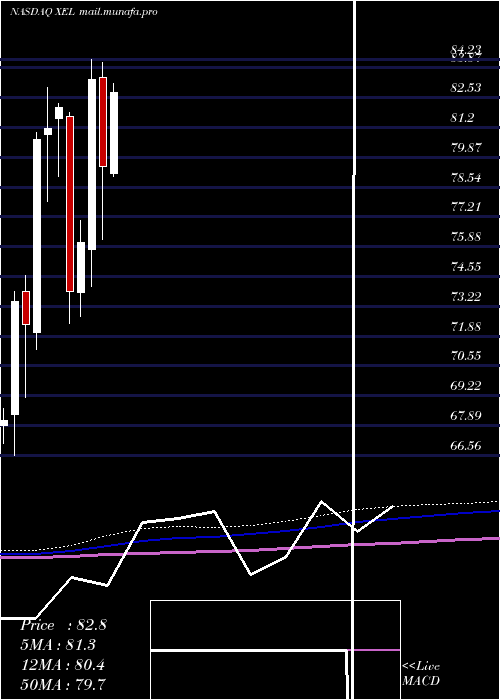Click the 82.53 price axis label

coord(466,88)
